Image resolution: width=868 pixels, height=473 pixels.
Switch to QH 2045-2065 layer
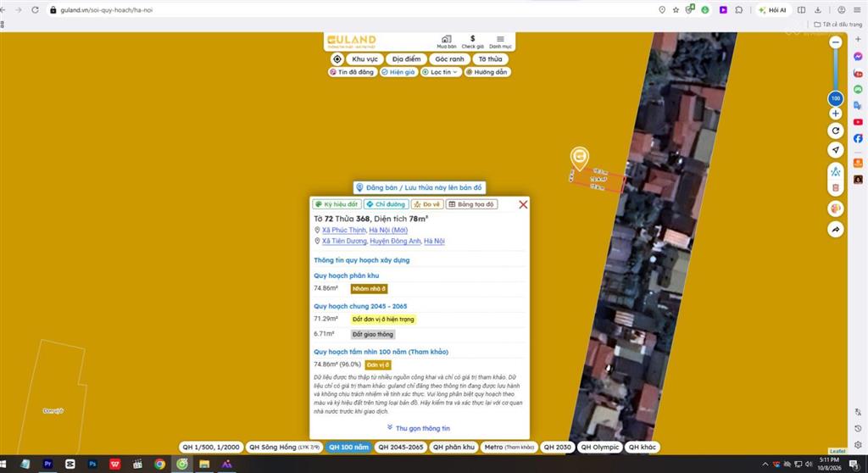(400, 447)
